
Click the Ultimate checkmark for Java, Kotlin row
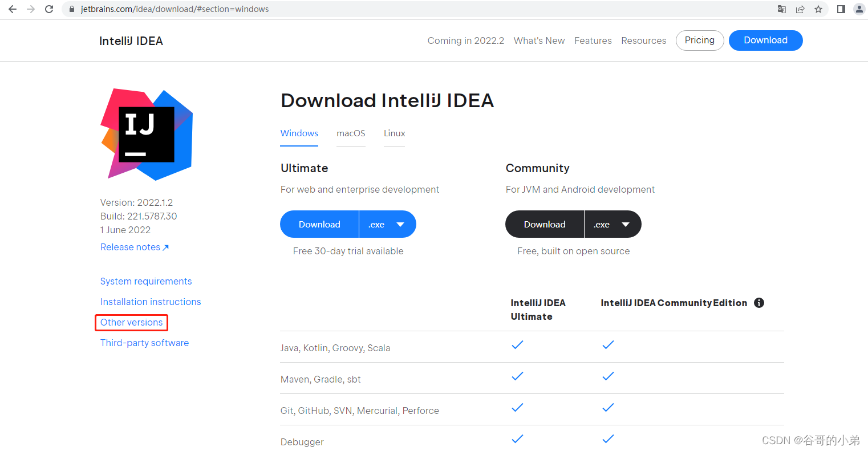coord(517,345)
